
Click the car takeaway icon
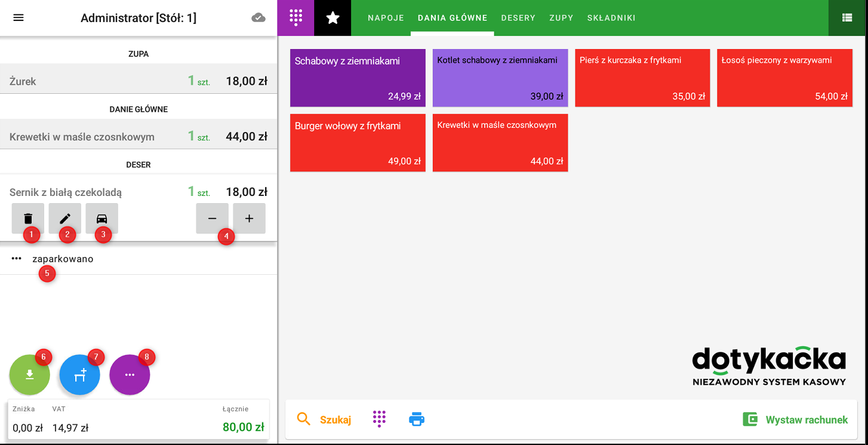102,218
